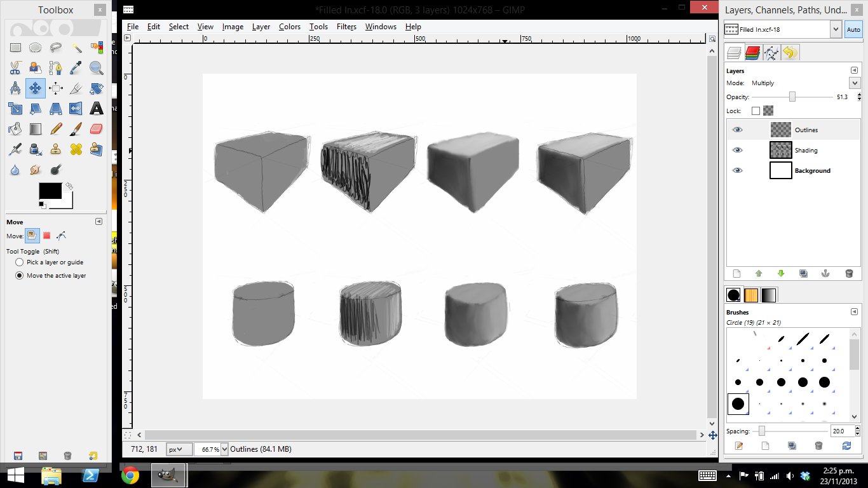Select the Rotate tool

pos(97,88)
